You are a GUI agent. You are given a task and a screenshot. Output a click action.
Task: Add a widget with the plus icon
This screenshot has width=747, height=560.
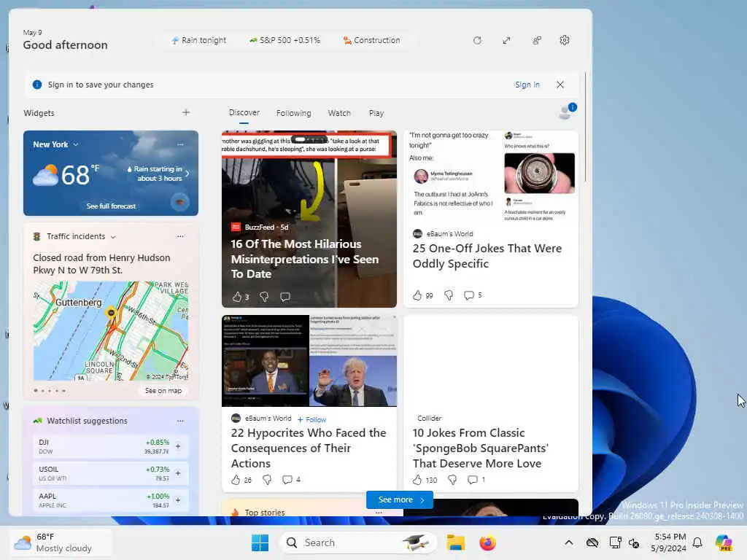coord(186,113)
